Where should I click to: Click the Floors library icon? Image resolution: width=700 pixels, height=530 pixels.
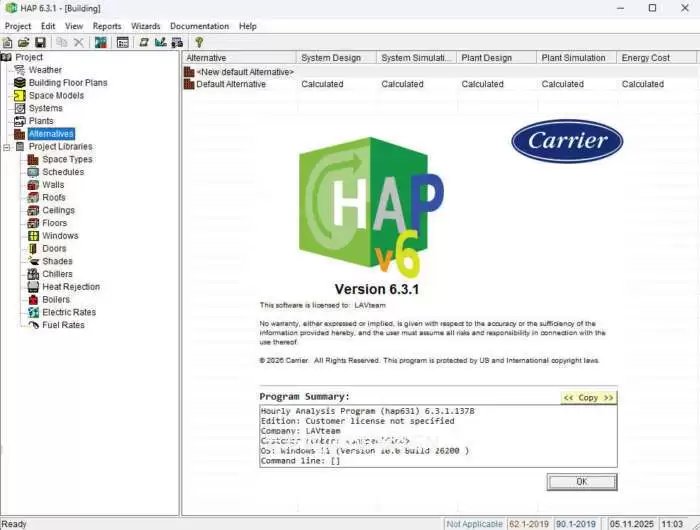tap(33, 223)
